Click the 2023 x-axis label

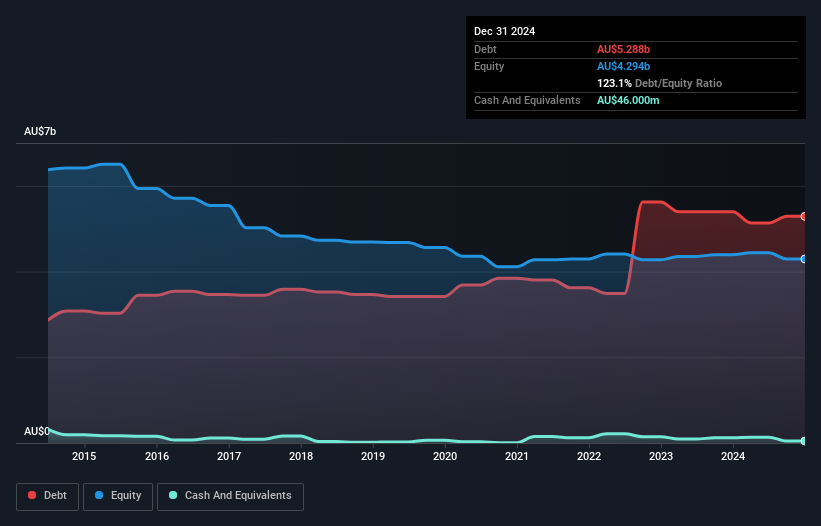pos(661,456)
